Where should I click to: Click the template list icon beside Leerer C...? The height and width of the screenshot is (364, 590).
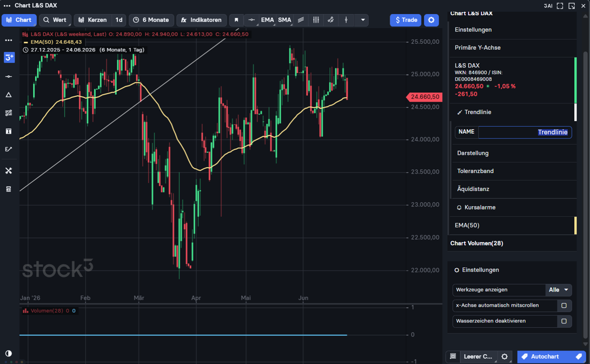click(x=453, y=356)
